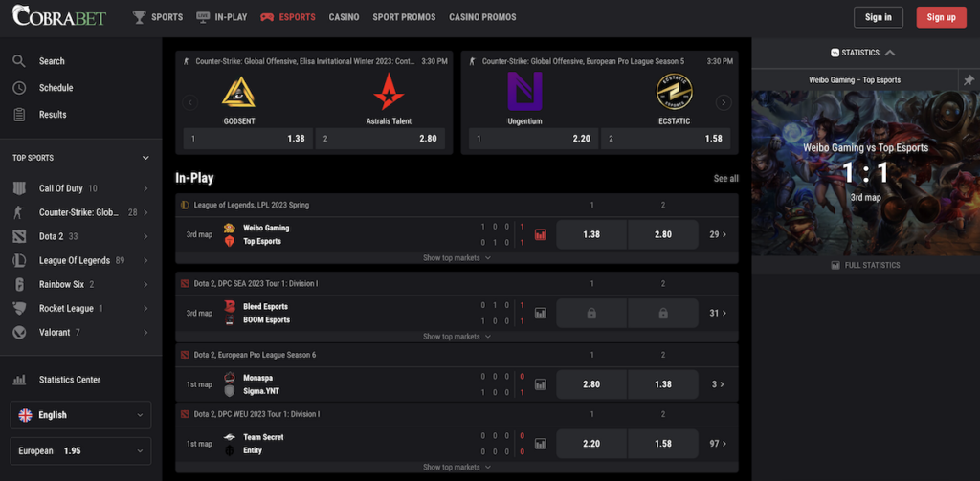Image resolution: width=980 pixels, height=481 pixels.
Task: Expand Call Of Duty chevron
Action: [x=145, y=188]
